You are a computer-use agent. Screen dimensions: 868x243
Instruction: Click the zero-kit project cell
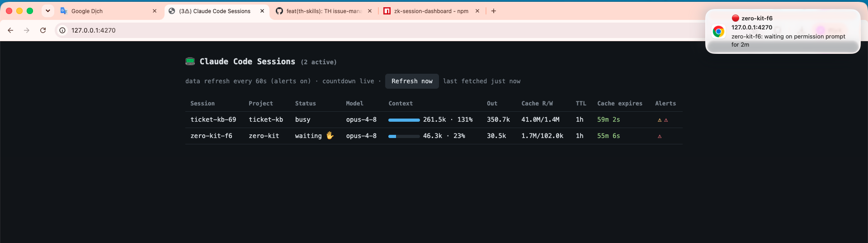pyautogui.click(x=264, y=136)
